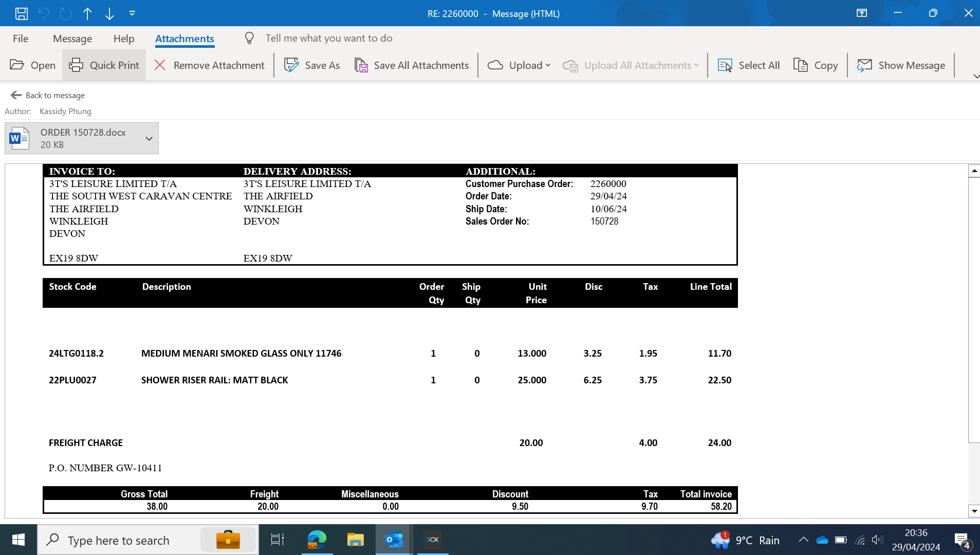980x555 pixels.
Task: Remove the selected attachment
Action: pos(210,65)
